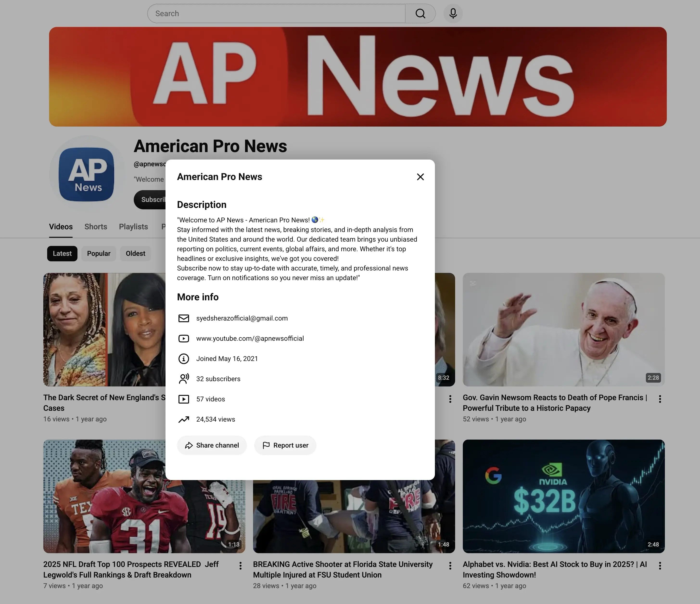Image resolution: width=700 pixels, height=604 pixels.
Task: Click the Subscribe button
Action: coord(150,200)
